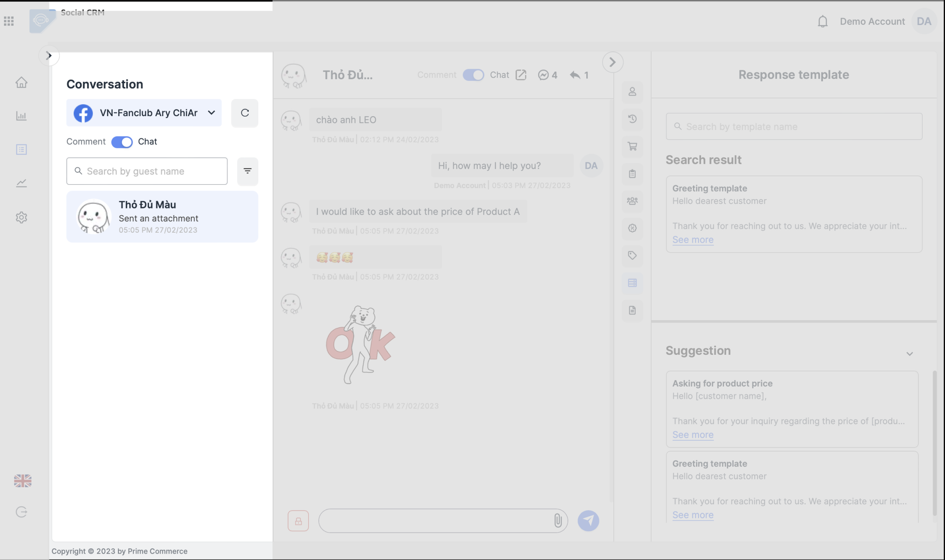Open the shopping cart side panel icon
The width and height of the screenshot is (945, 560).
tap(632, 146)
